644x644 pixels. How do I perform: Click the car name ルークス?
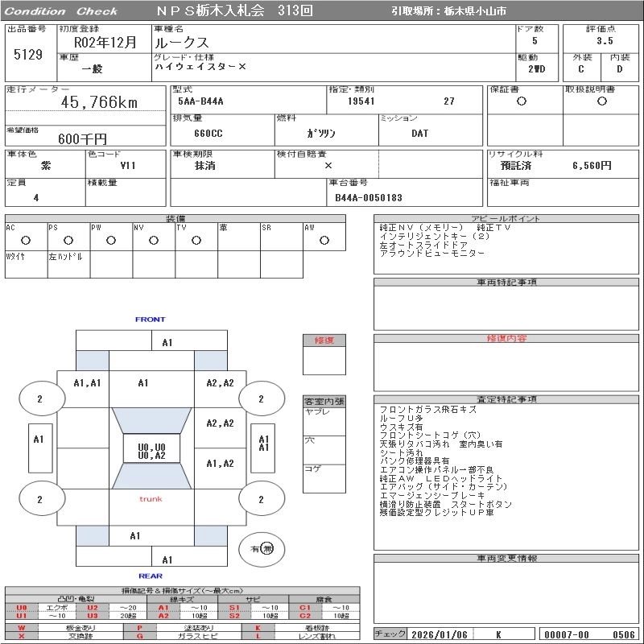pos(182,43)
